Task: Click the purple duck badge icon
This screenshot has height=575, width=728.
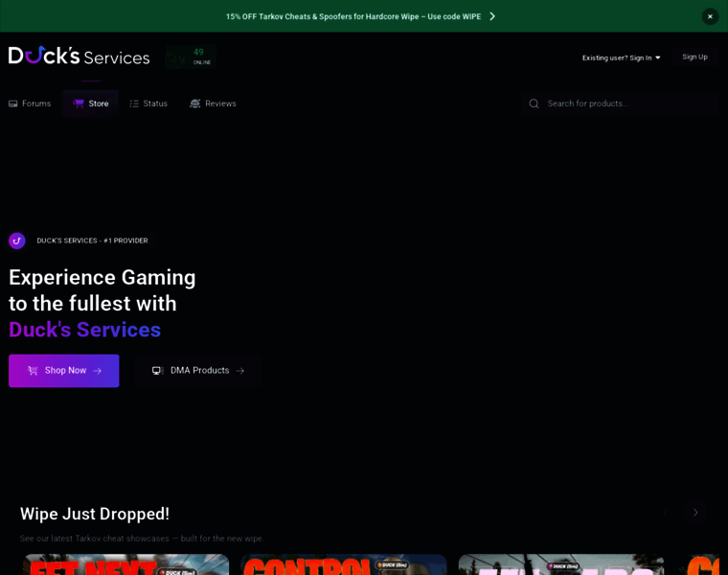Action: [x=16, y=241]
